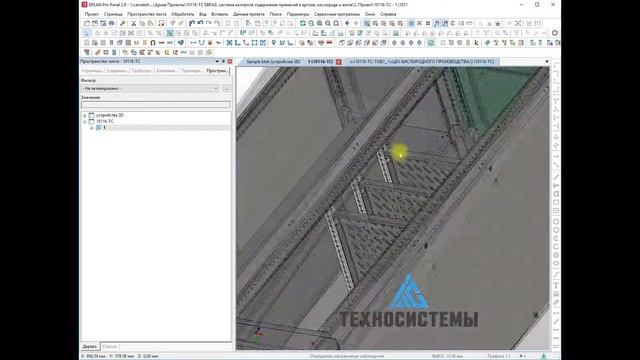Click the ellipsis button beside filter dropdown

click(227, 88)
